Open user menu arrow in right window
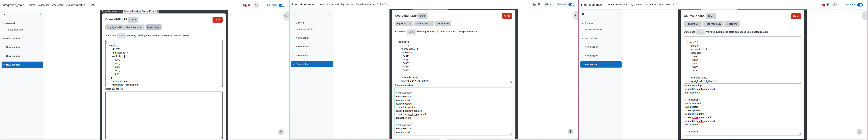Screen dimensions: 868x140 (x=840, y=5)
